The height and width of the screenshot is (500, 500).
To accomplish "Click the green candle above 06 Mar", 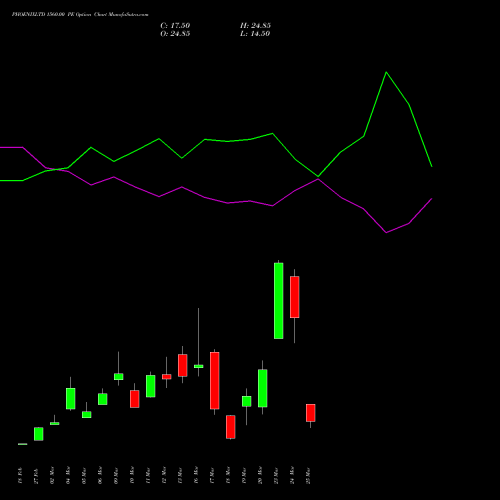I will [x=103, y=399].
